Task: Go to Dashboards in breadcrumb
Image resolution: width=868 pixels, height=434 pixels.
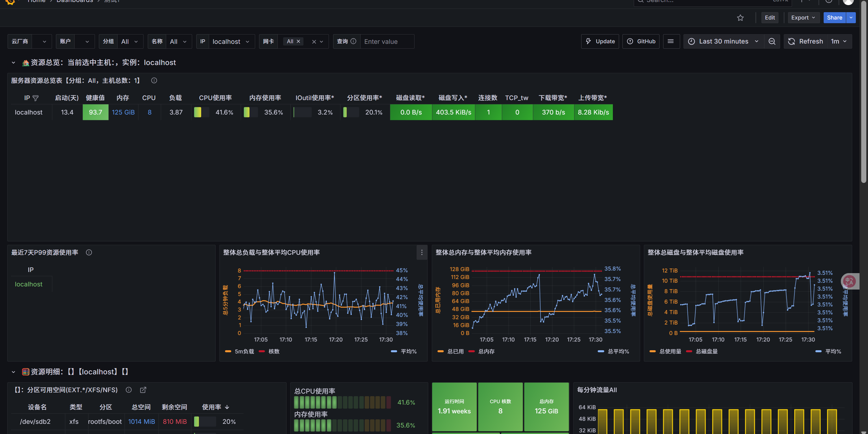Action: [75, 1]
